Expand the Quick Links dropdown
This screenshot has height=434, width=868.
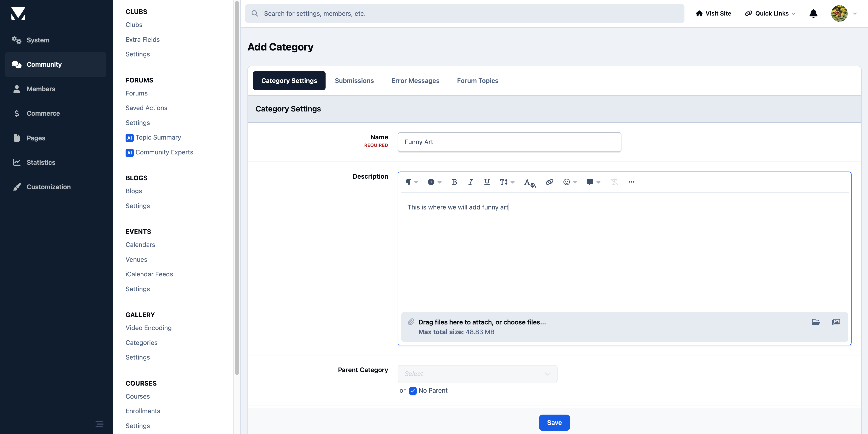tap(770, 13)
